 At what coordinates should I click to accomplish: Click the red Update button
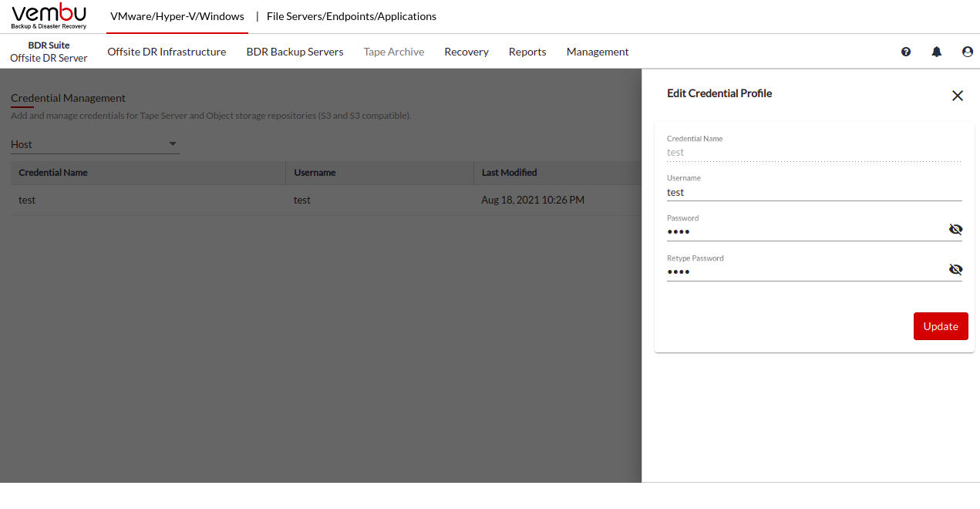pos(941,326)
